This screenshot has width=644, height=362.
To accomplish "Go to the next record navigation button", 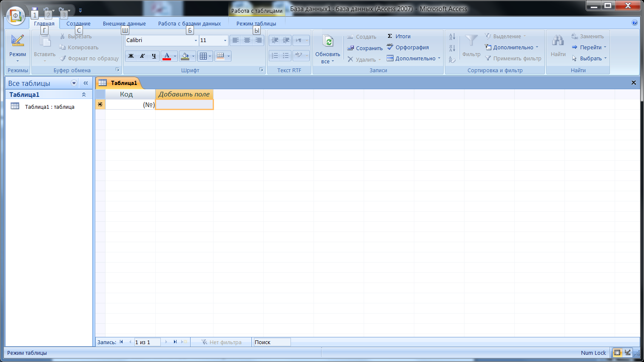I will (x=166, y=342).
